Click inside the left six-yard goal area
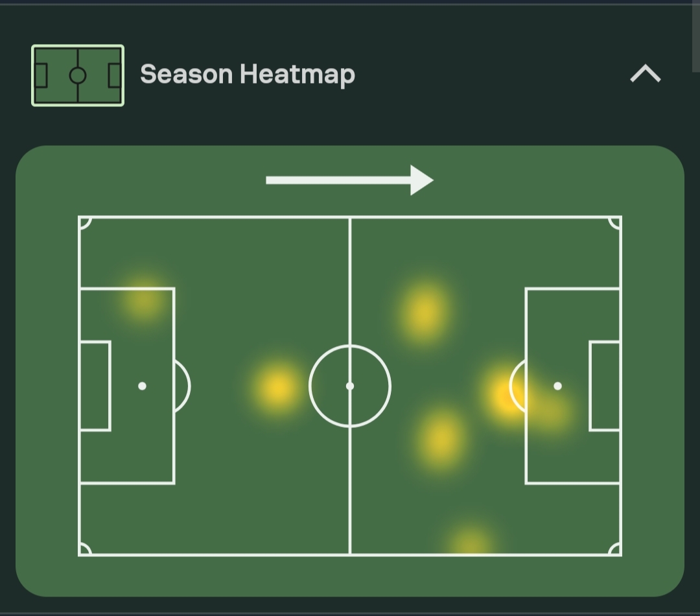700x616 pixels. [x=95, y=386]
